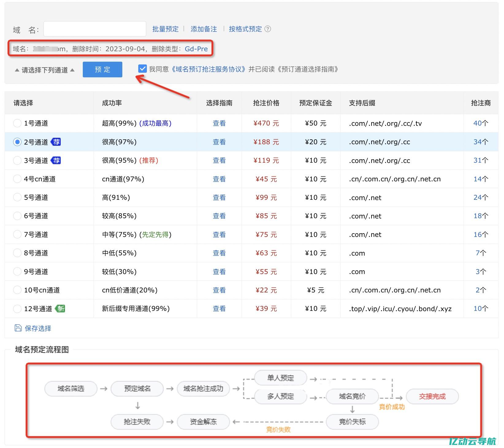Open 批量预定 link
Viewport: 504px width, 448px height.
[x=165, y=29]
